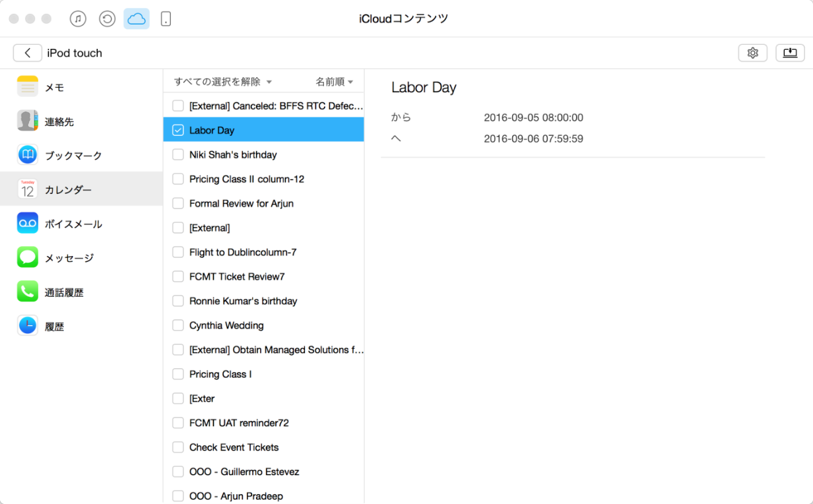Check the Flight to Dublincolumn-7 box
Viewport: 813px width, 504px height.
point(178,252)
